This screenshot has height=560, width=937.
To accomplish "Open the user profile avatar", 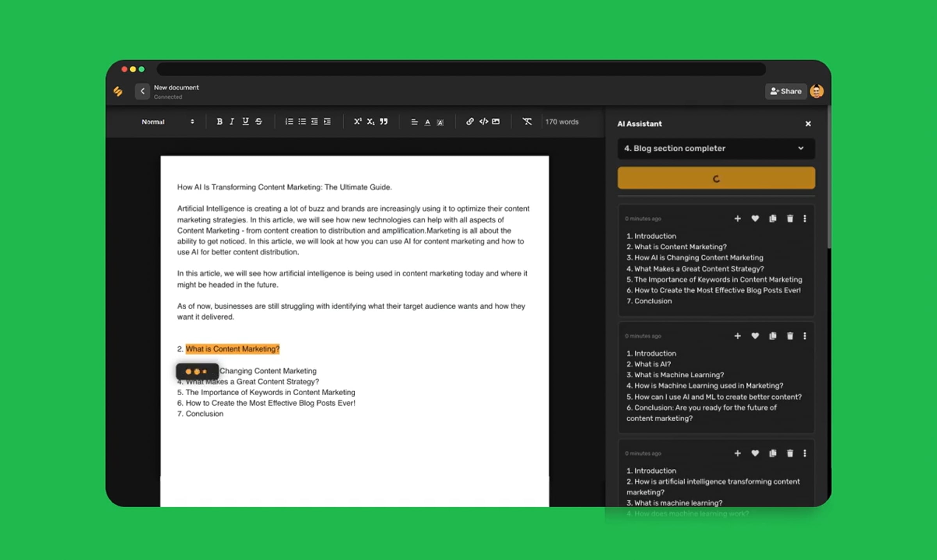I will coord(817,91).
